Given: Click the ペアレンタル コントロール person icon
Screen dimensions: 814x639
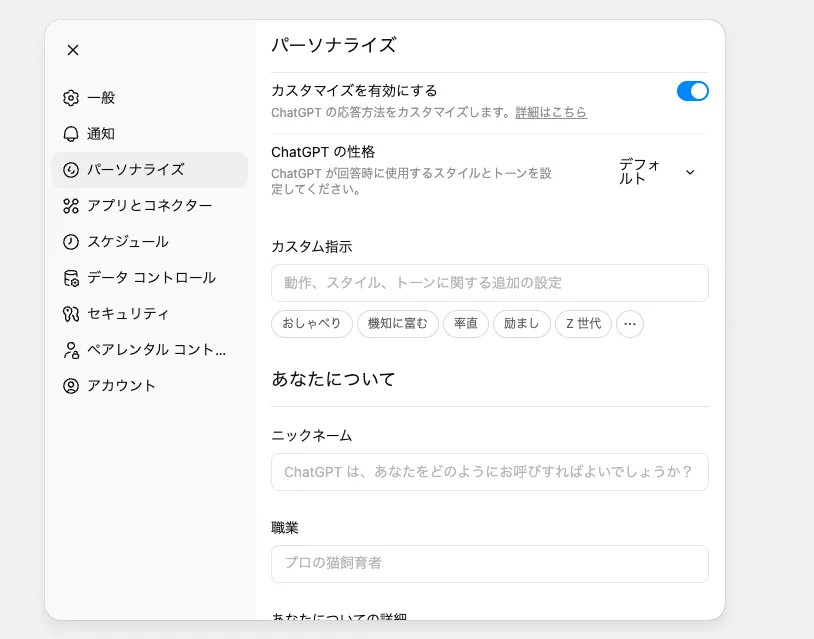Looking at the screenshot, I should tap(71, 350).
